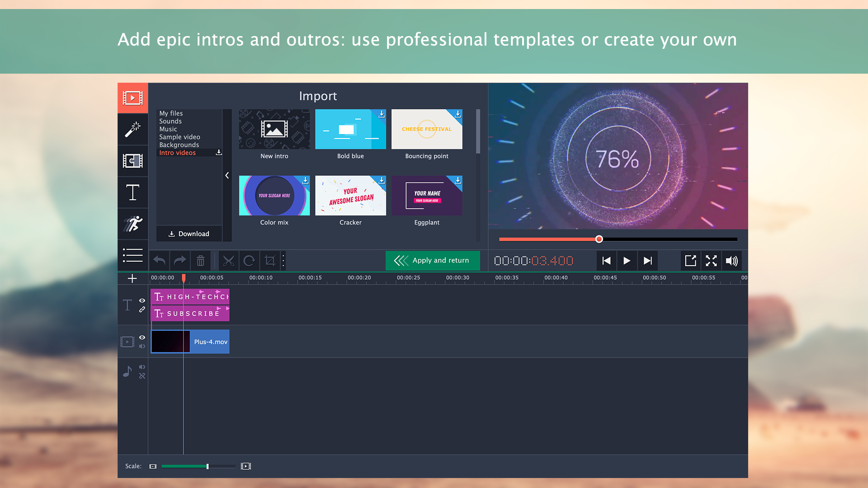
Task: Collapse the media category list with the chevron
Action: click(x=227, y=175)
